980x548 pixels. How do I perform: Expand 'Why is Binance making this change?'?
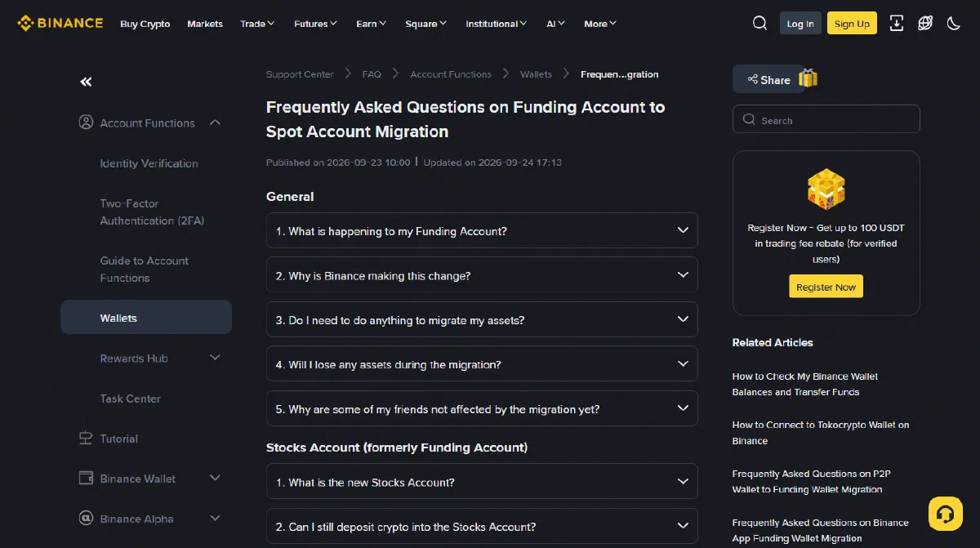[482, 275]
